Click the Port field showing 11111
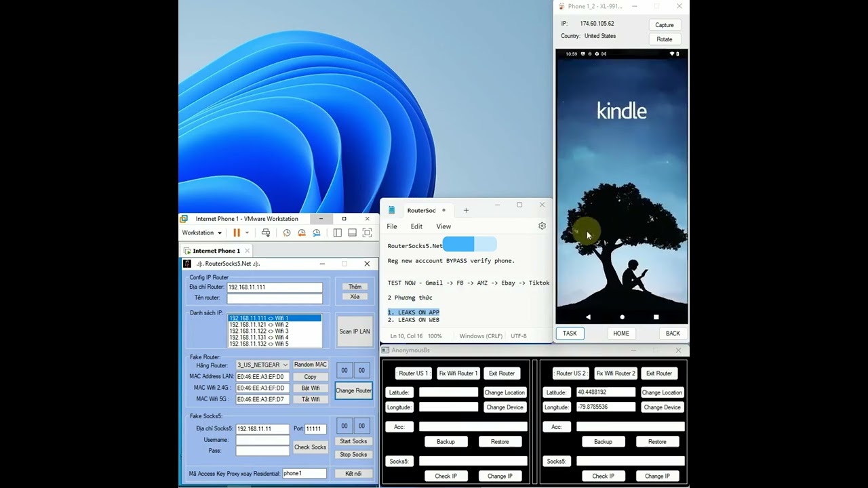The height and width of the screenshot is (488, 868). pos(315,428)
